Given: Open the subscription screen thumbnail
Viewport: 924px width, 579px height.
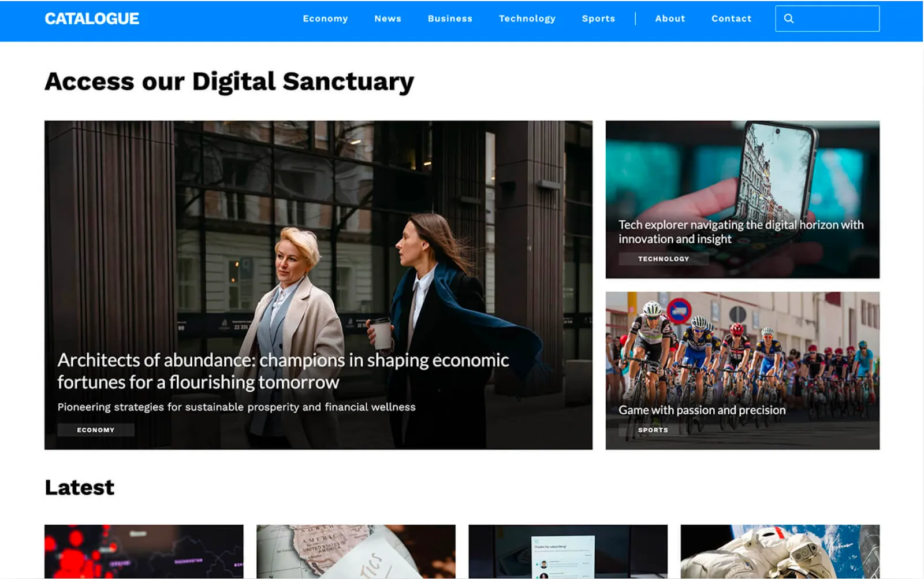Looking at the screenshot, I should (568, 551).
